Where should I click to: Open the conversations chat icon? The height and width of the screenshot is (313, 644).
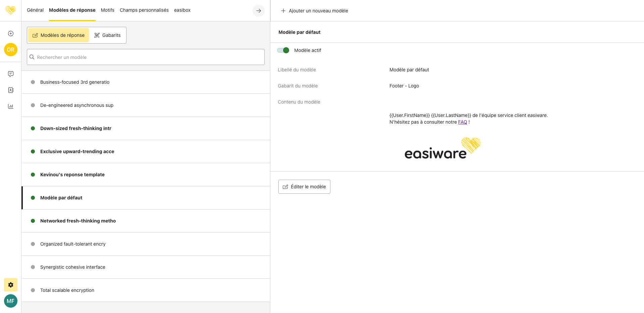pyautogui.click(x=11, y=74)
